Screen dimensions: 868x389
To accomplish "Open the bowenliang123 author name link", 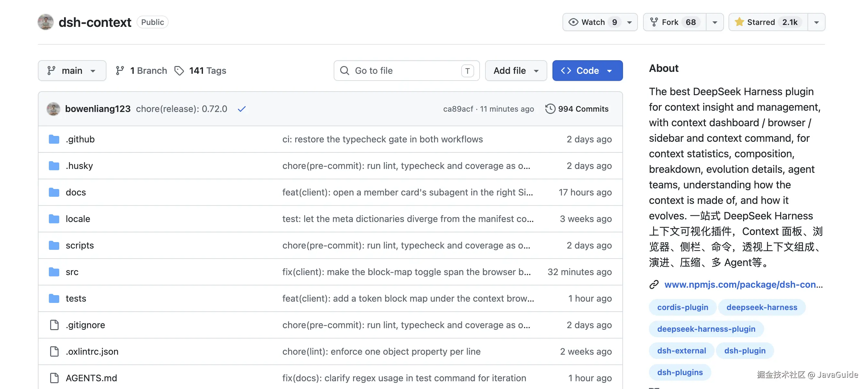I will point(98,109).
